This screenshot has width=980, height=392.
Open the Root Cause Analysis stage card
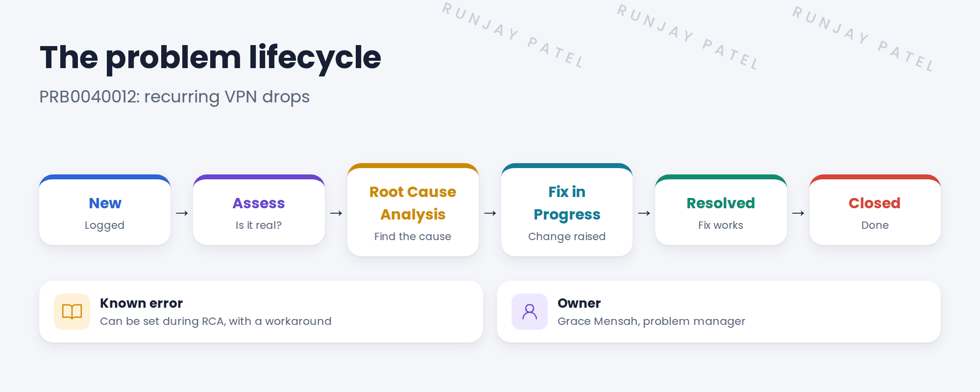tap(413, 210)
